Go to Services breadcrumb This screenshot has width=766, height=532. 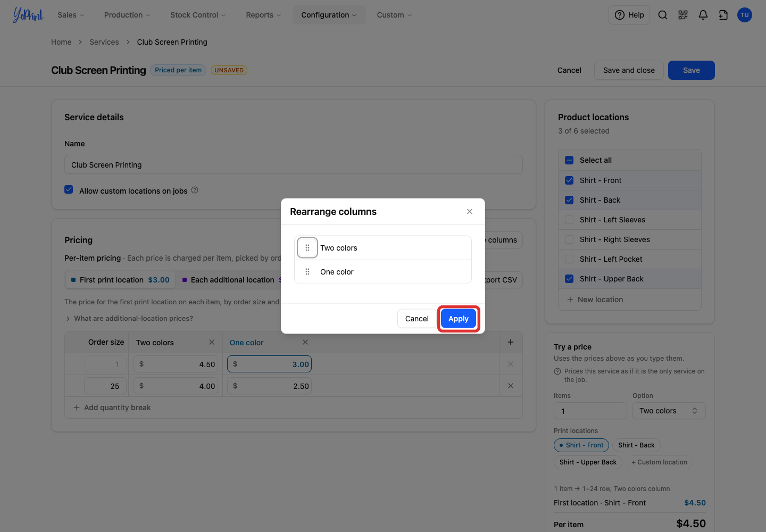pyautogui.click(x=104, y=42)
